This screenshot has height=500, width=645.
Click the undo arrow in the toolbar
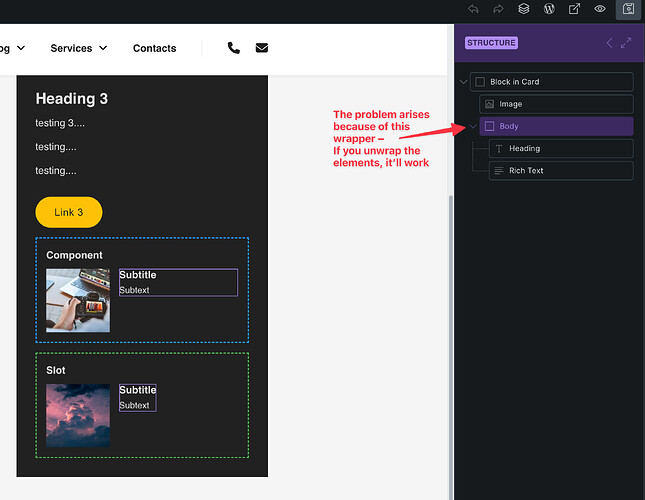[473, 9]
